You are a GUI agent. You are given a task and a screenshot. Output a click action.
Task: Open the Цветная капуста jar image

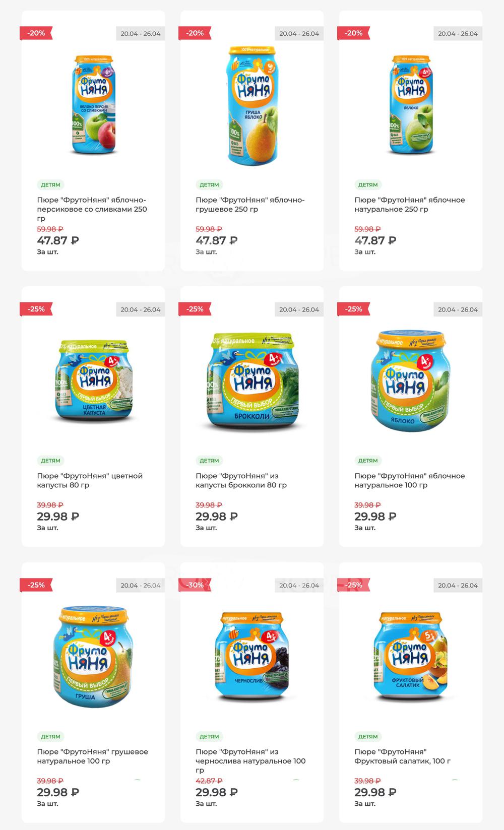click(93, 380)
